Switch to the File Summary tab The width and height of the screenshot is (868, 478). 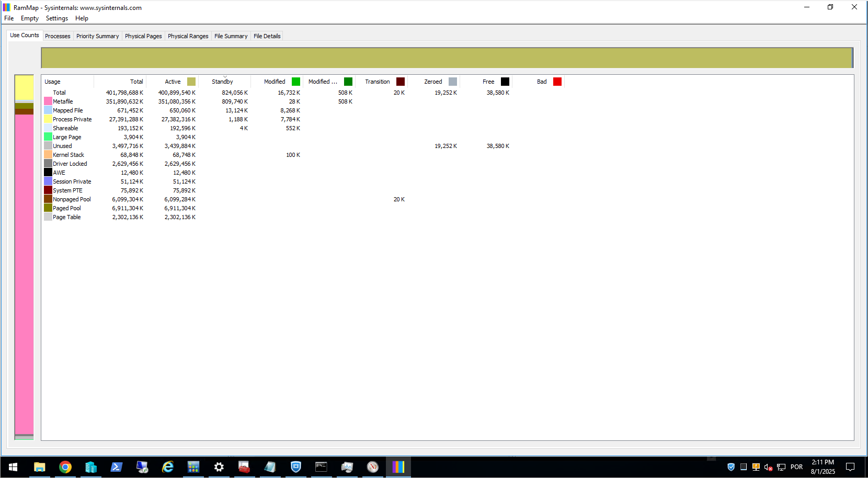click(x=231, y=36)
